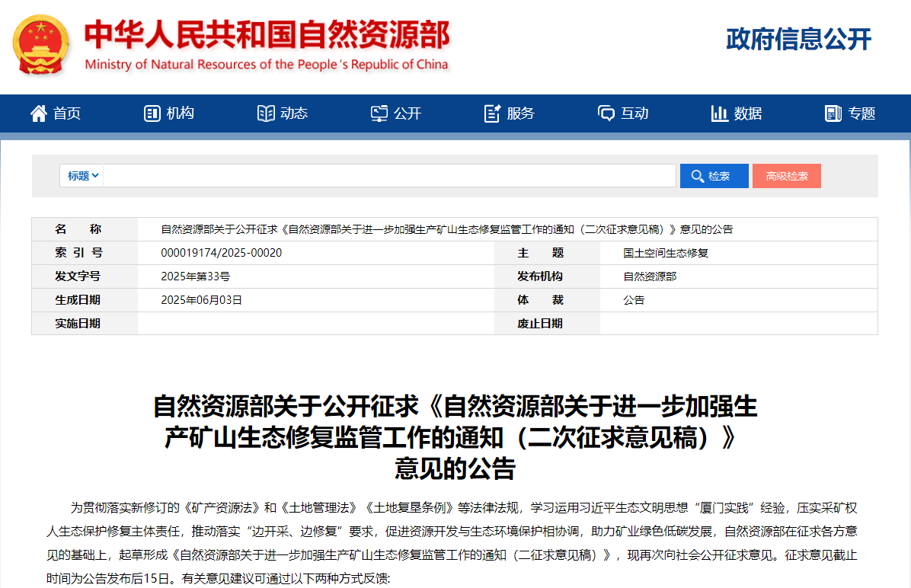This screenshot has width=911, height=588.
Task: Focus the search keyword input field
Action: tap(388, 176)
